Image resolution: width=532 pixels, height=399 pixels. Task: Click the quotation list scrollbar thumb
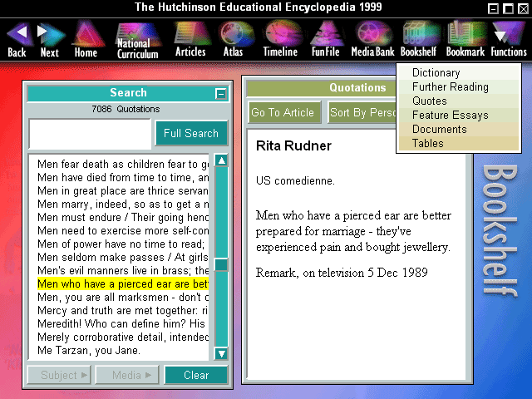click(x=222, y=264)
